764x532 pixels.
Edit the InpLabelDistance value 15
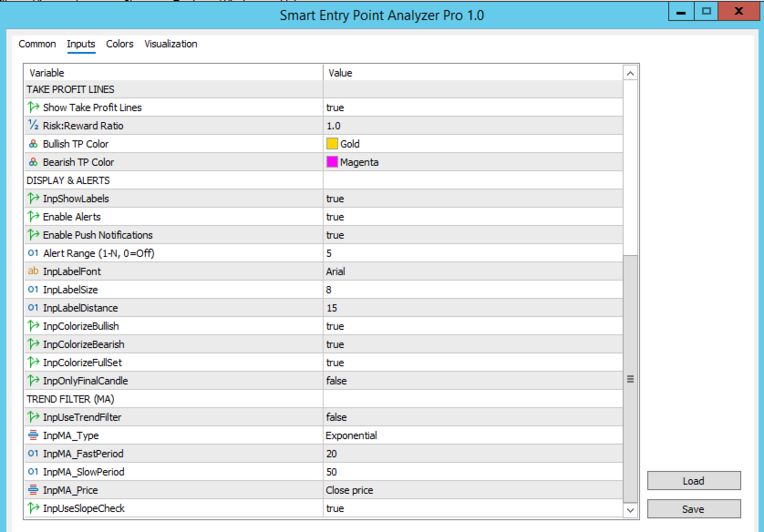pyautogui.click(x=472, y=308)
